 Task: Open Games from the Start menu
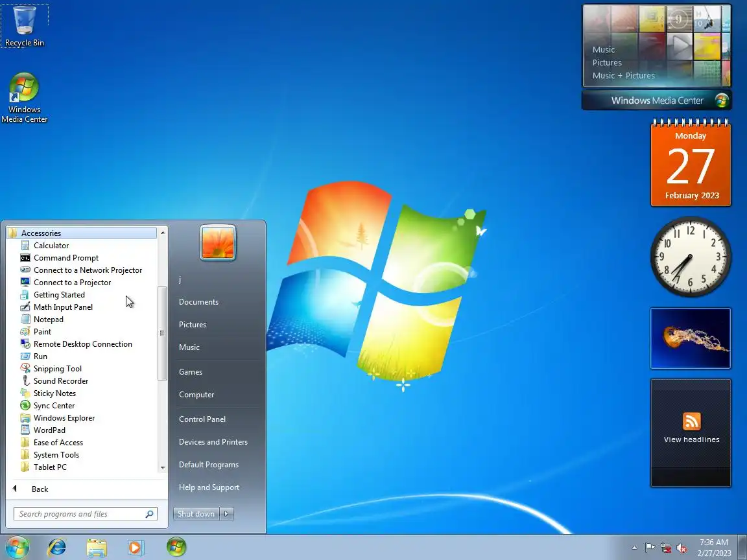click(191, 372)
